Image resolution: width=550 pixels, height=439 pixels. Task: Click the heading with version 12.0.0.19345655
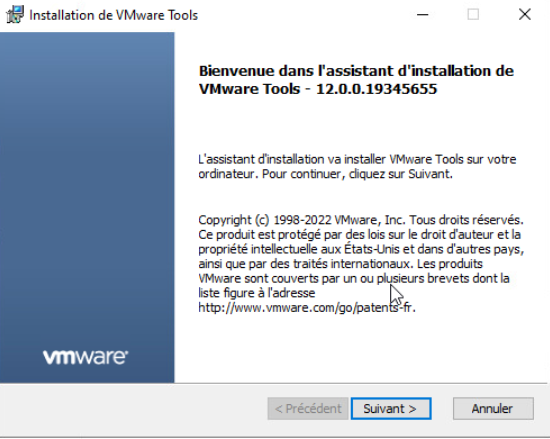click(x=356, y=80)
